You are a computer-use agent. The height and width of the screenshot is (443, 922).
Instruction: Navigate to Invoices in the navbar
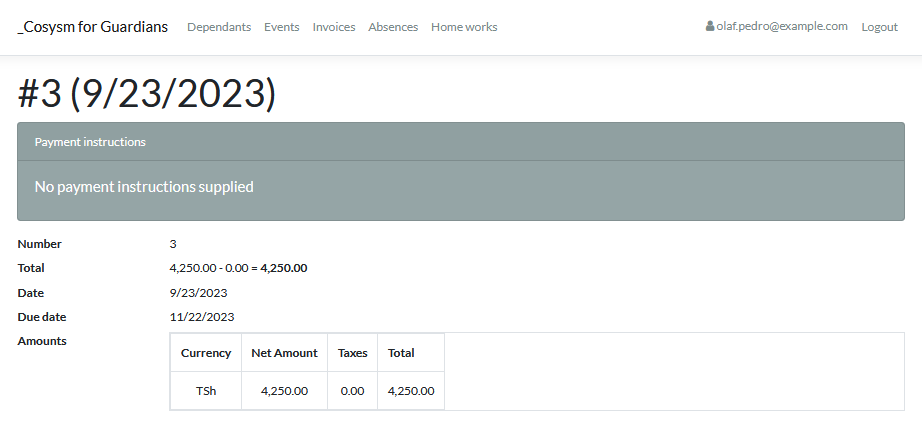click(334, 27)
